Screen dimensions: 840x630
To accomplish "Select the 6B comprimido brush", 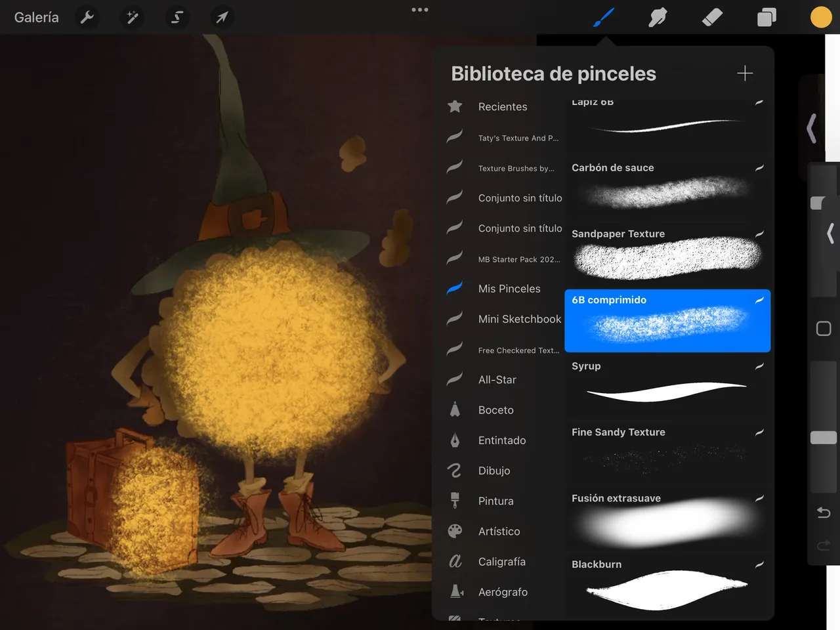I will [x=667, y=321].
